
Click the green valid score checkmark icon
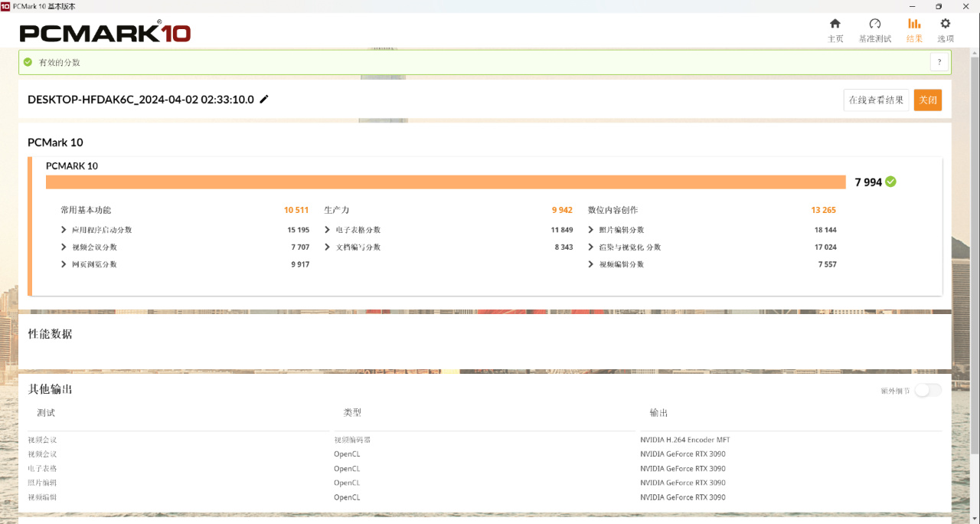click(x=28, y=62)
